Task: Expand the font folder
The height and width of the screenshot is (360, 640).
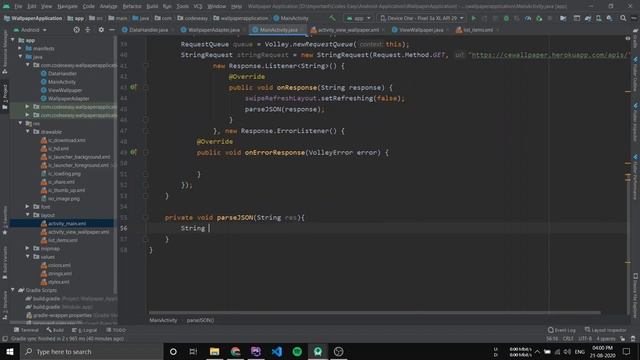Action: tap(28, 207)
